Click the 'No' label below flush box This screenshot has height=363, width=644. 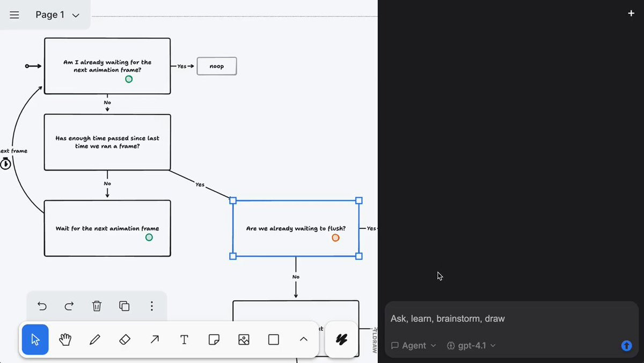pos(296,277)
